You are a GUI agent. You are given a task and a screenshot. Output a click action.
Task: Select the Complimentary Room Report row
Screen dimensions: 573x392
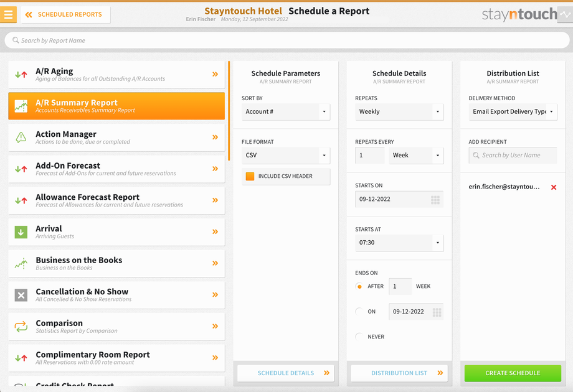click(116, 358)
